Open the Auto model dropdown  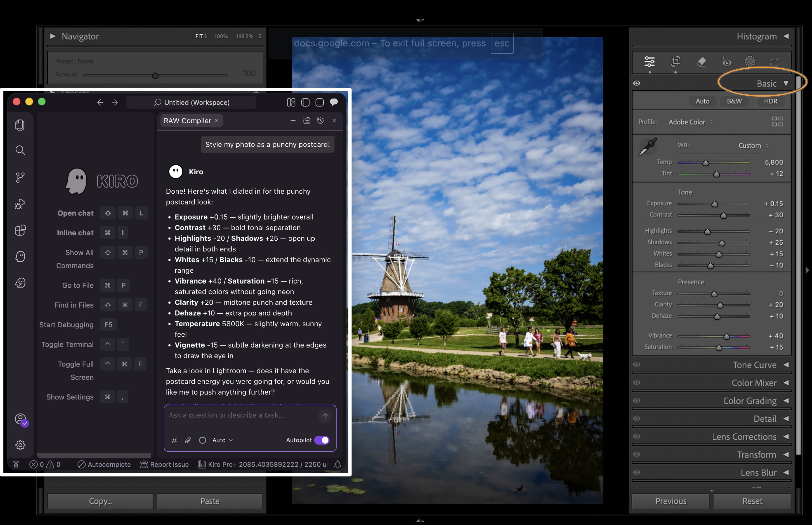point(222,440)
